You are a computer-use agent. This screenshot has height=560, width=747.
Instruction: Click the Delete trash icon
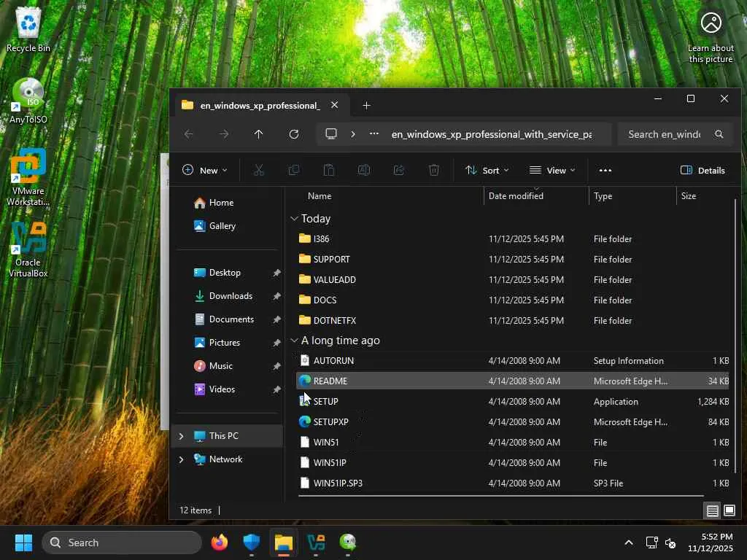(x=433, y=170)
